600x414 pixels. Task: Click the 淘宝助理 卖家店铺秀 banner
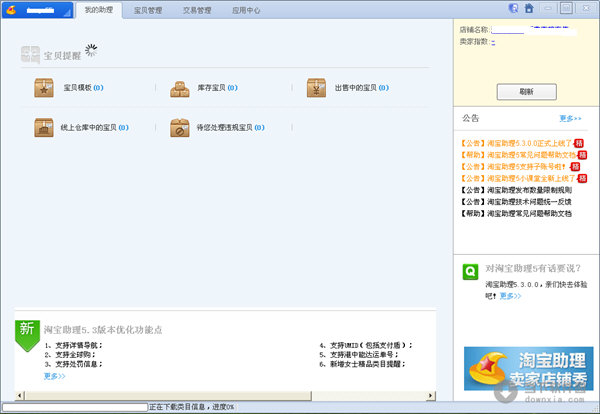point(528,369)
